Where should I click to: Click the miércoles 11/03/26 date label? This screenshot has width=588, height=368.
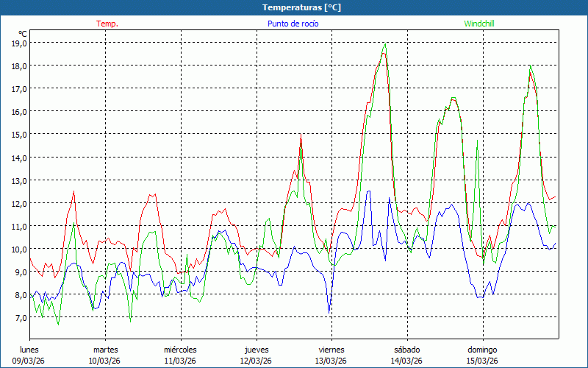coord(180,355)
